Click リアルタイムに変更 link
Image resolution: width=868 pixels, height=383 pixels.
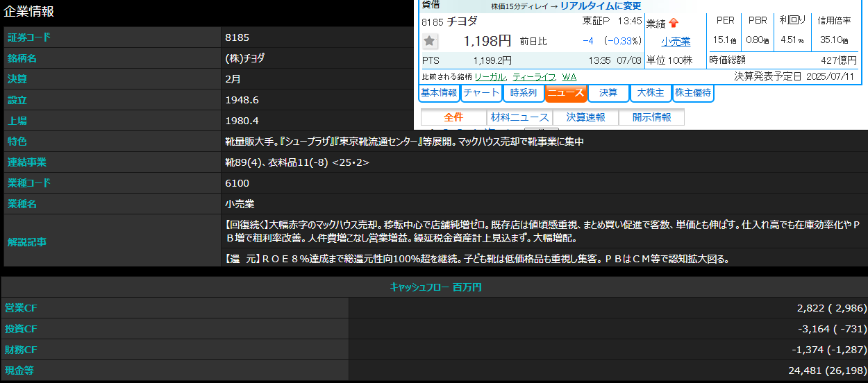[601, 6]
